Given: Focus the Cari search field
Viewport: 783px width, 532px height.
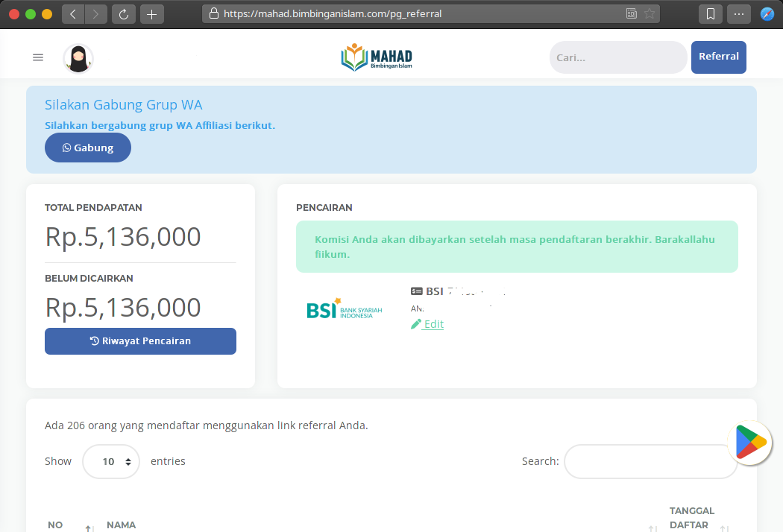Looking at the screenshot, I should pos(618,57).
